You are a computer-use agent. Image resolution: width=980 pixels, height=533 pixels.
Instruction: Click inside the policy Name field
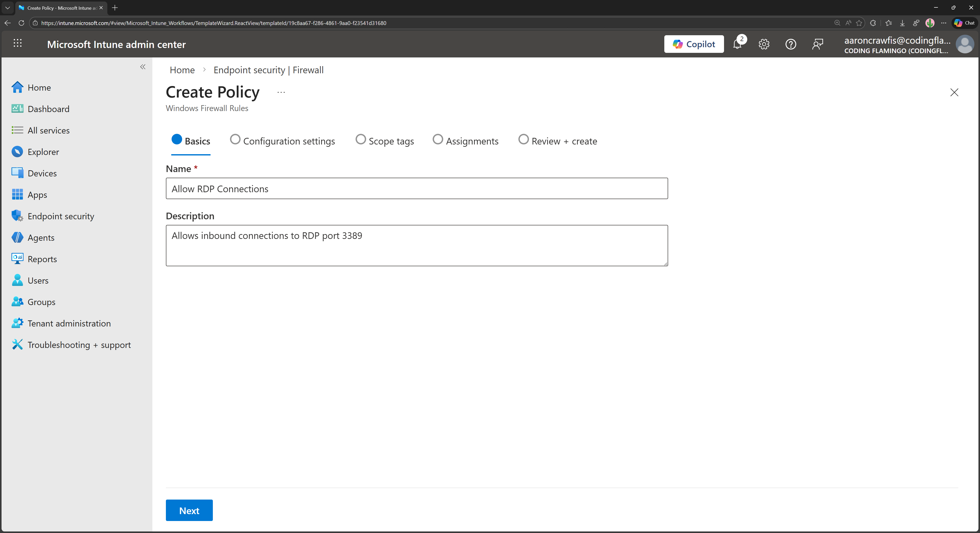[x=416, y=188]
